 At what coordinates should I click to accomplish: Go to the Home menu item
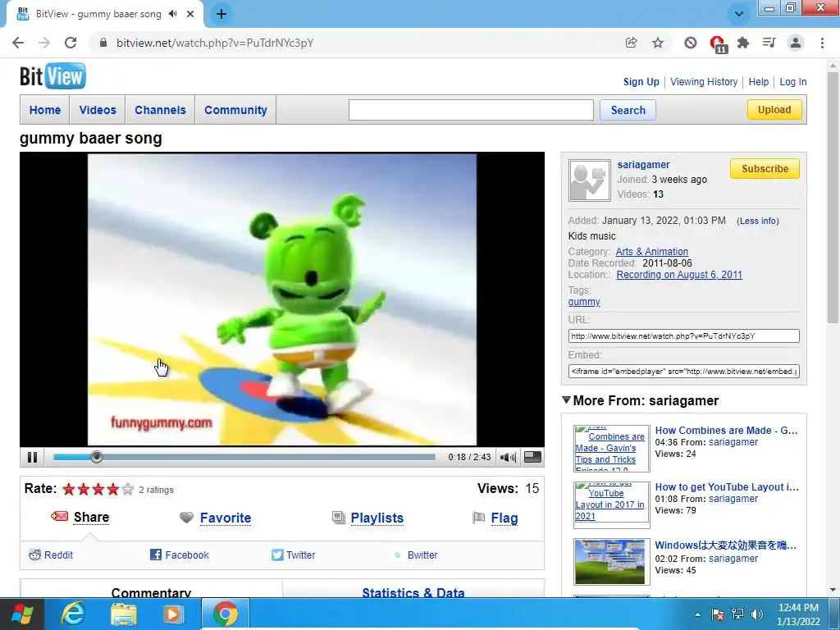pos(45,110)
